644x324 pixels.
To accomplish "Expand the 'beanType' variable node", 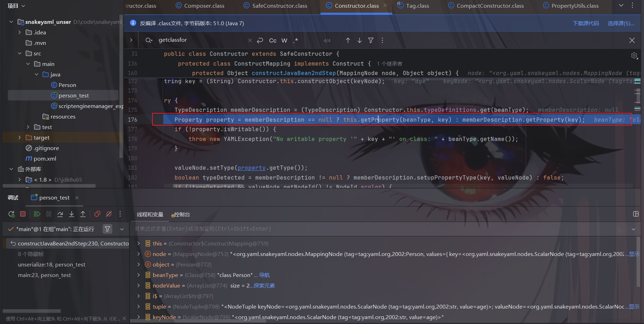I will (x=139, y=275).
